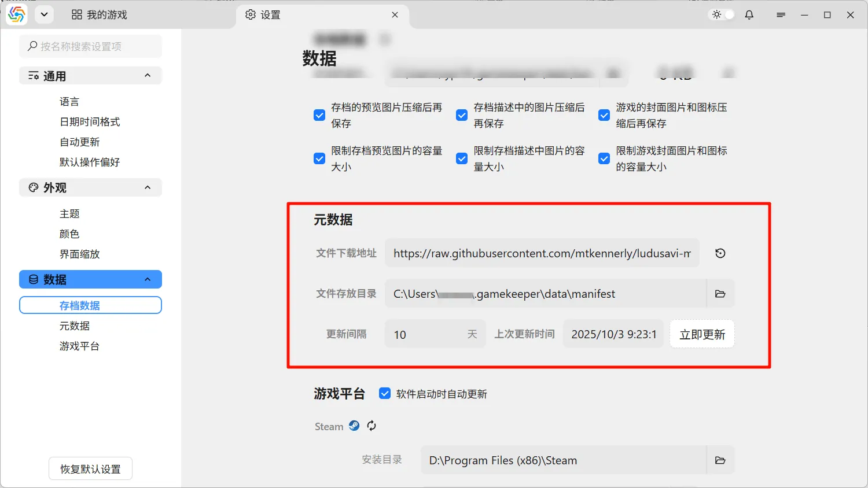Click the hamburger menu icon in title bar
This screenshot has width=868, height=488.
point(781,15)
